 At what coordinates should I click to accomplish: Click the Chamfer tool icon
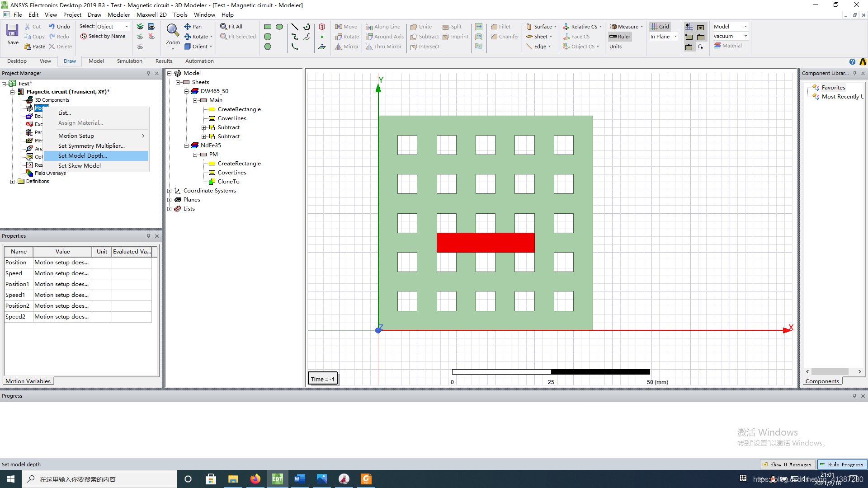pyautogui.click(x=494, y=37)
